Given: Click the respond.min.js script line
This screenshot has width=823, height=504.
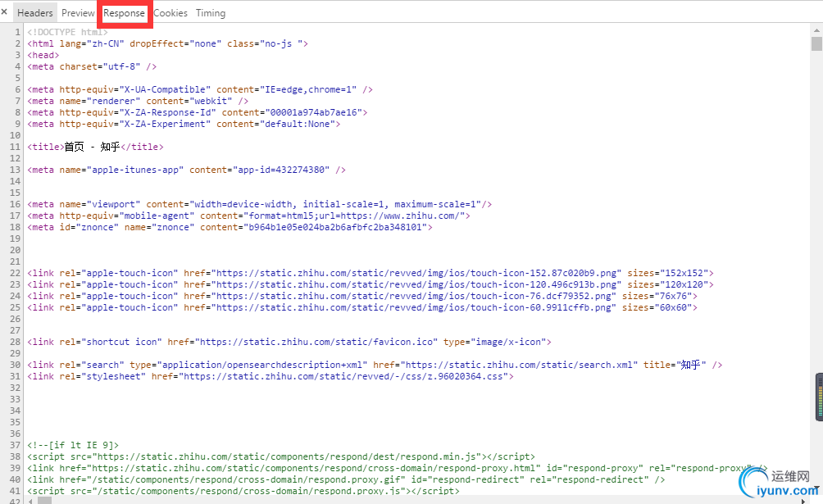Looking at the screenshot, I should click(281, 456).
